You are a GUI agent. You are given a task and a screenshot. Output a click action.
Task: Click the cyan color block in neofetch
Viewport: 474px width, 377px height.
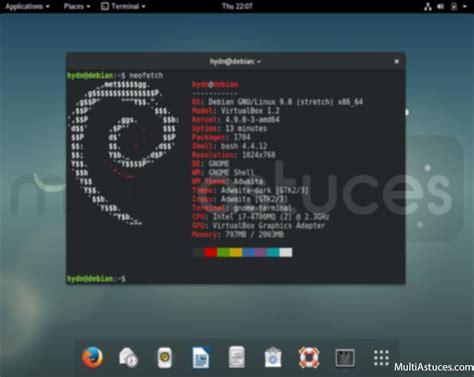click(x=273, y=252)
